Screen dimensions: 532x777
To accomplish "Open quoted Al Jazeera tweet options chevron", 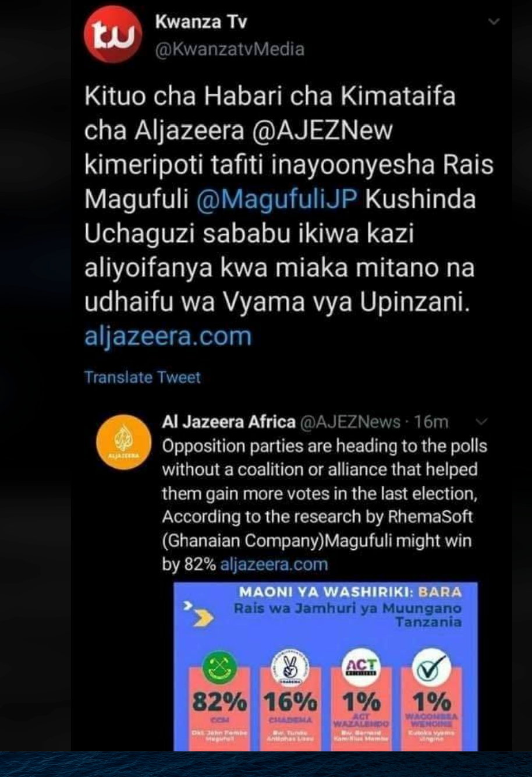I will [x=481, y=421].
